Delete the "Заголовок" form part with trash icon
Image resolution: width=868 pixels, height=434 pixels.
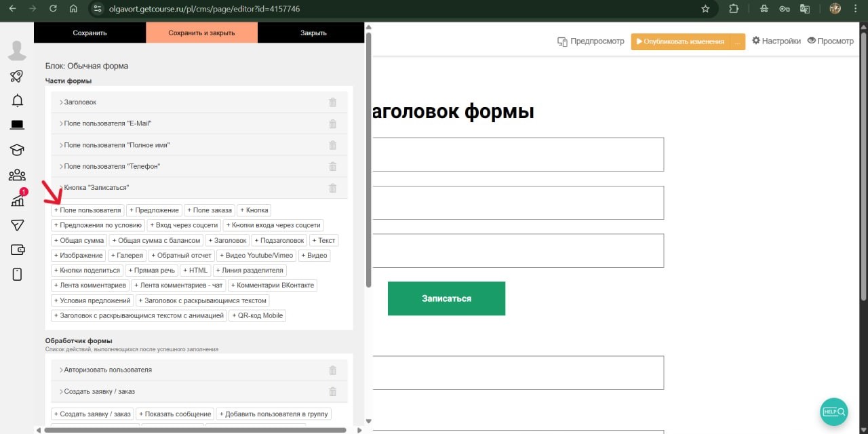click(x=332, y=102)
